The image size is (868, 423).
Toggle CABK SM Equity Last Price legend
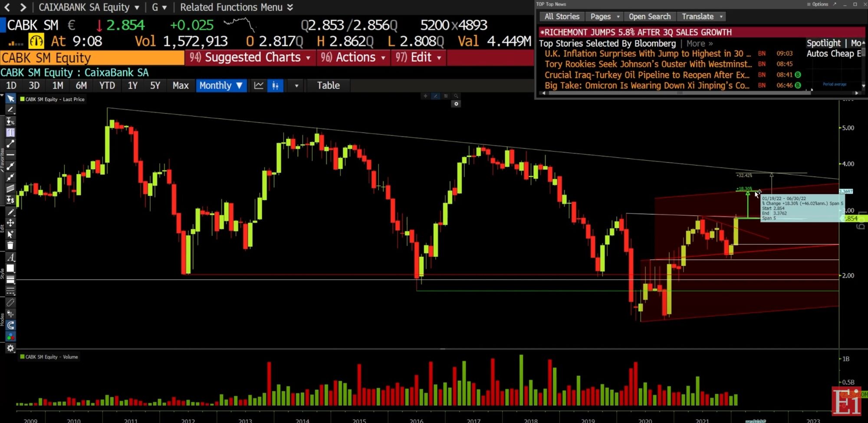pyautogui.click(x=53, y=99)
